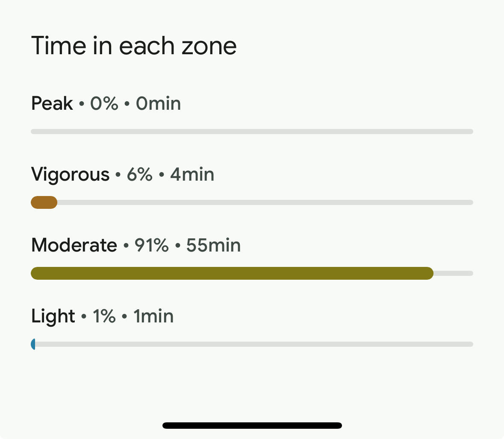This screenshot has height=439, width=504.
Task: Tap the Moderate 55min duration text
Action: [x=213, y=246]
